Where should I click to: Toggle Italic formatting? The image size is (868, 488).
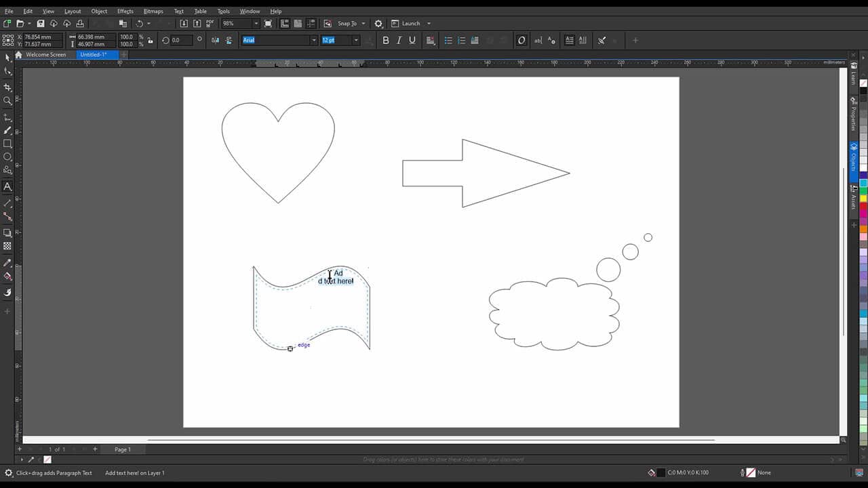click(x=399, y=41)
